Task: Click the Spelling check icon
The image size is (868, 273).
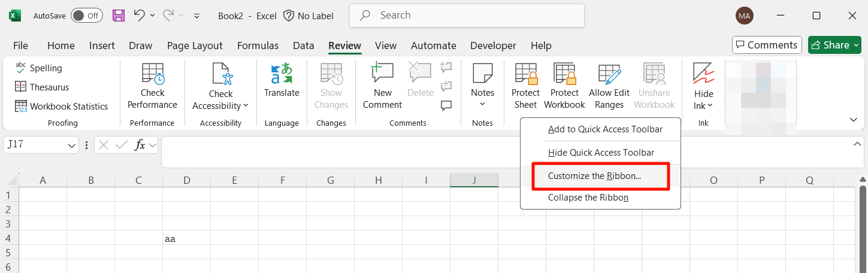Action: click(21, 68)
